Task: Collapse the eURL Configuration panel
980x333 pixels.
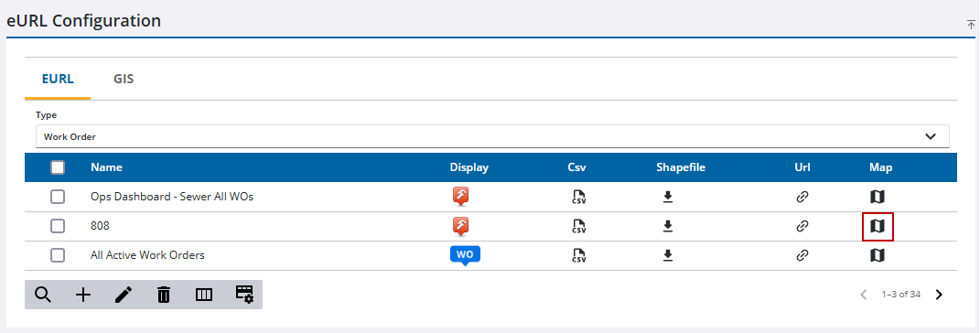Action: [971, 25]
